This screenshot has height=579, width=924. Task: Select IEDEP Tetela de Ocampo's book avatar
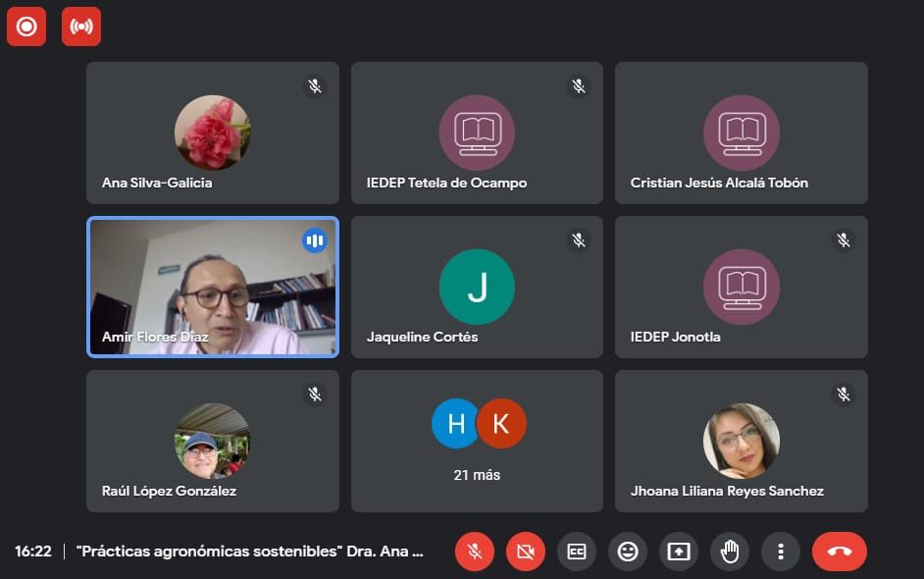click(477, 132)
